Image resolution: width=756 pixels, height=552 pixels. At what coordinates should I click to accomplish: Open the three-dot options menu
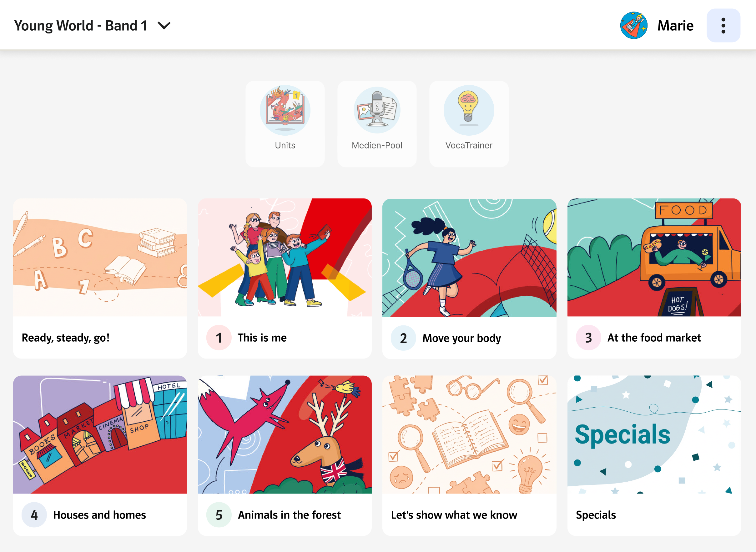click(723, 26)
